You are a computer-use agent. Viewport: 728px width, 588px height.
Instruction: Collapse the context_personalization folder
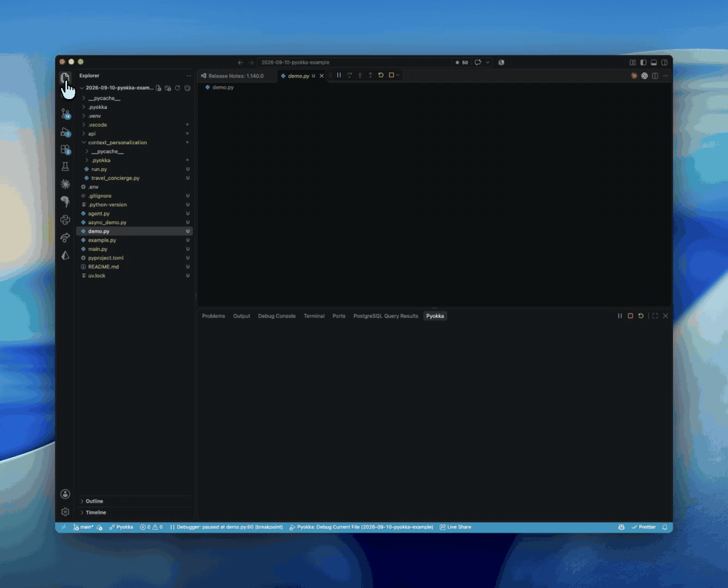135,143
